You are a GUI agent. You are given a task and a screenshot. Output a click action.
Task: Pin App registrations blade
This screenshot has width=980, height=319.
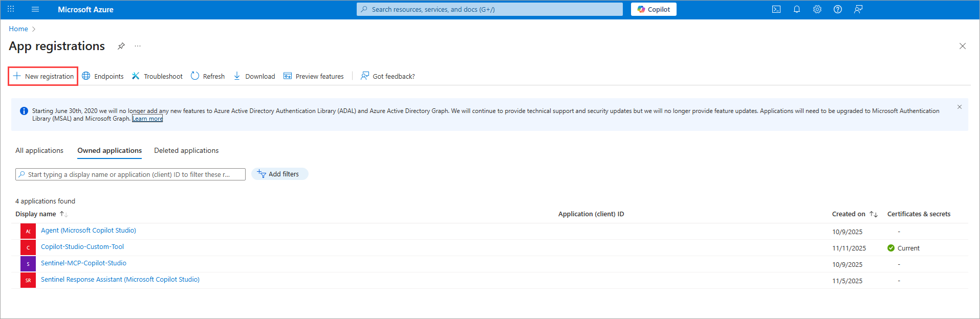coord(121,46)
